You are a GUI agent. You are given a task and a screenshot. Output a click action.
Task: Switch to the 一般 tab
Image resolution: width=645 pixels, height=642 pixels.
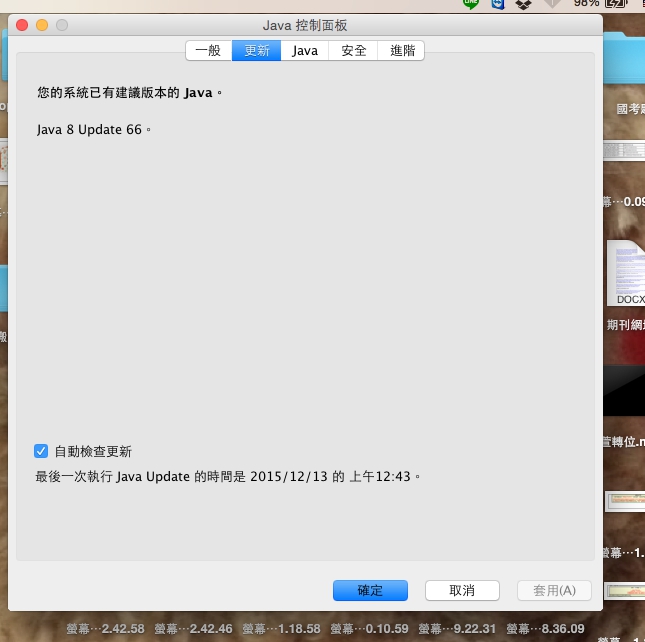[209, 51]
